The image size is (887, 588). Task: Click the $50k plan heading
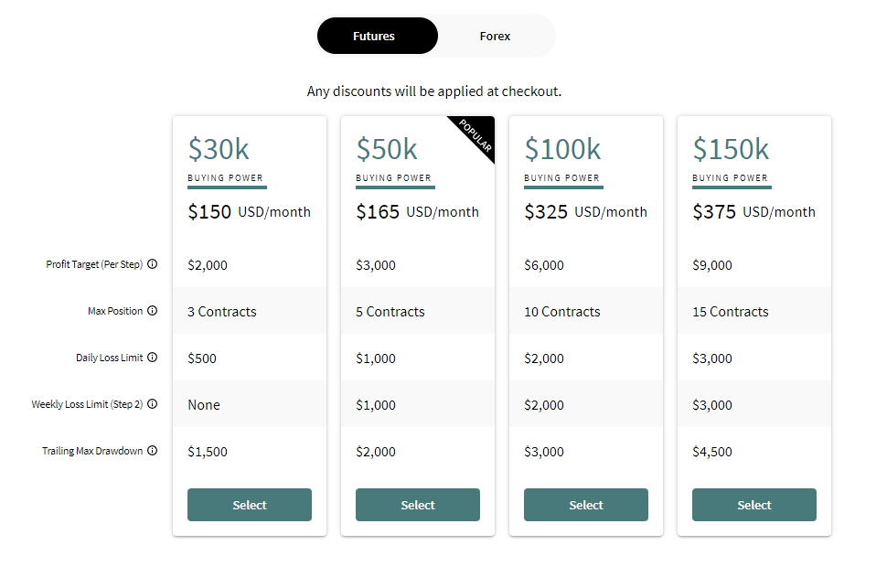point(387,149)
